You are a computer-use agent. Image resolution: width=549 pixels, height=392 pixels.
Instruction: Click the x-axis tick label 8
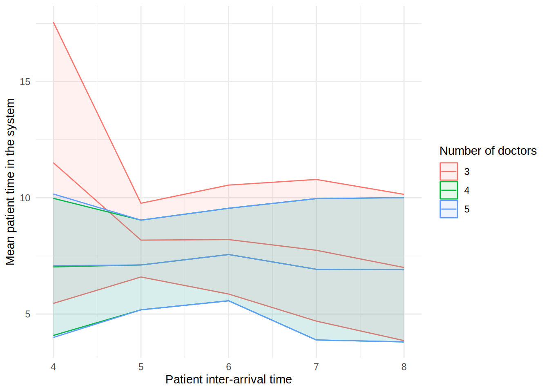[x=404, y=367]
